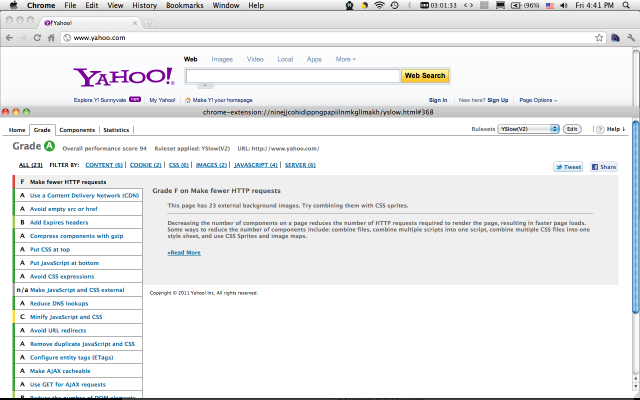Select the Grade tab
Viewport: 640px width, 400px height.
click(x=42, y=130)
